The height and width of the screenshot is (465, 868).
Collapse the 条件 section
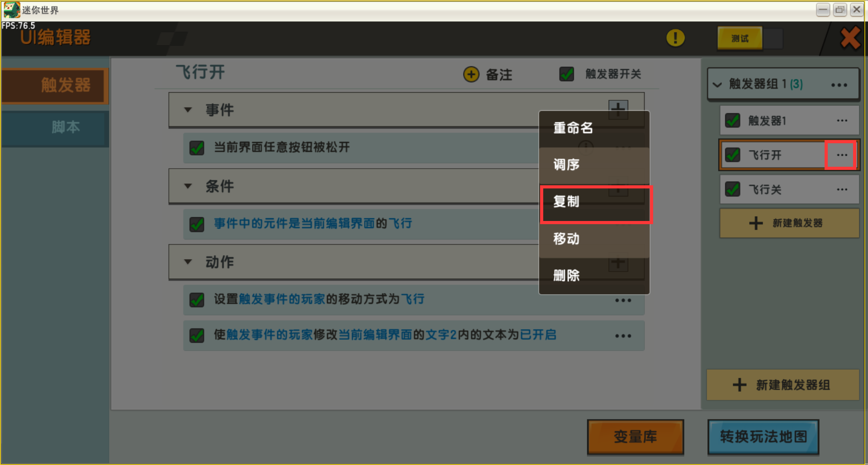(188, 186)
